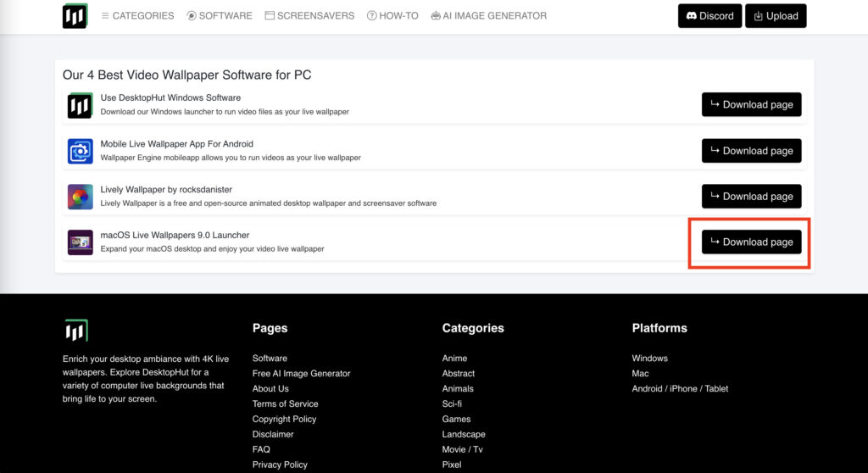Viewport: 868px width, 473px height.
Task: Browse the Pixel category link
Action: point(451,465)
